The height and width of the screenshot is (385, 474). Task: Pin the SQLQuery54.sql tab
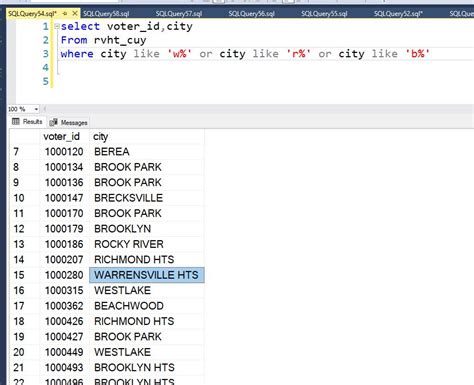click(x=65, y=13)
